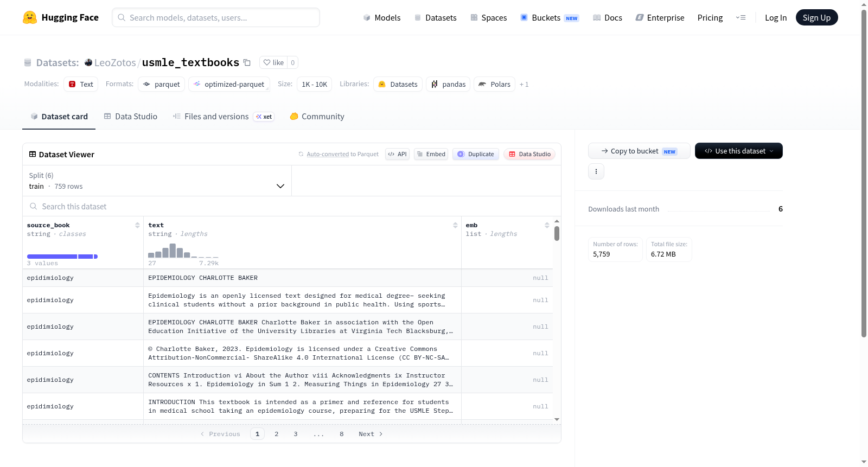Viewport: 868px width, 467px height.
Task: Click the text lengths histogram
Action: (183, 251)
